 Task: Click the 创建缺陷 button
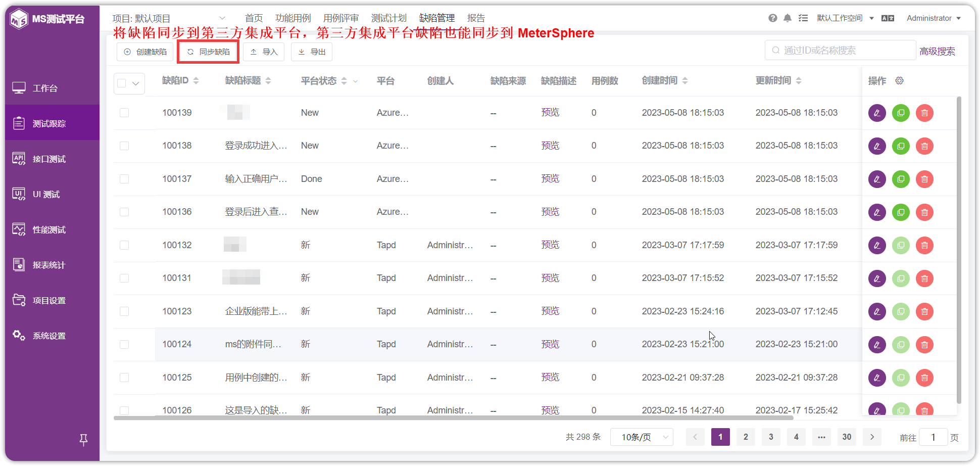(x=145, y=52)
